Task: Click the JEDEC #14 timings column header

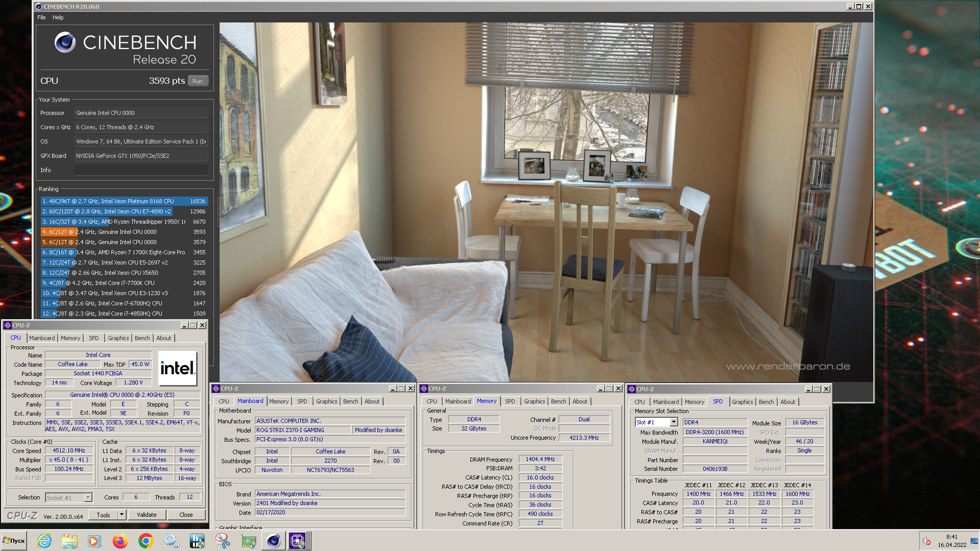Action: coord(797,485)
